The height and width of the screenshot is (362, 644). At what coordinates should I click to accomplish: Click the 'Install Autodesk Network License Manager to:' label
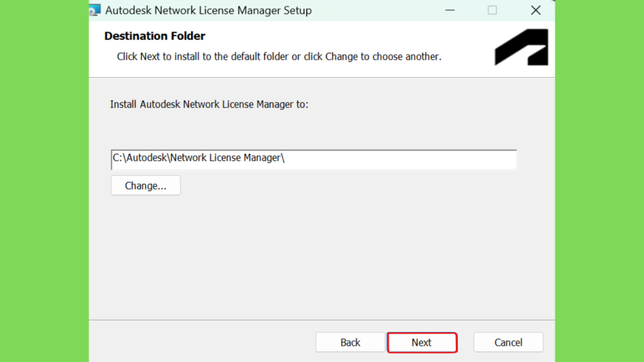click(209, 105)
